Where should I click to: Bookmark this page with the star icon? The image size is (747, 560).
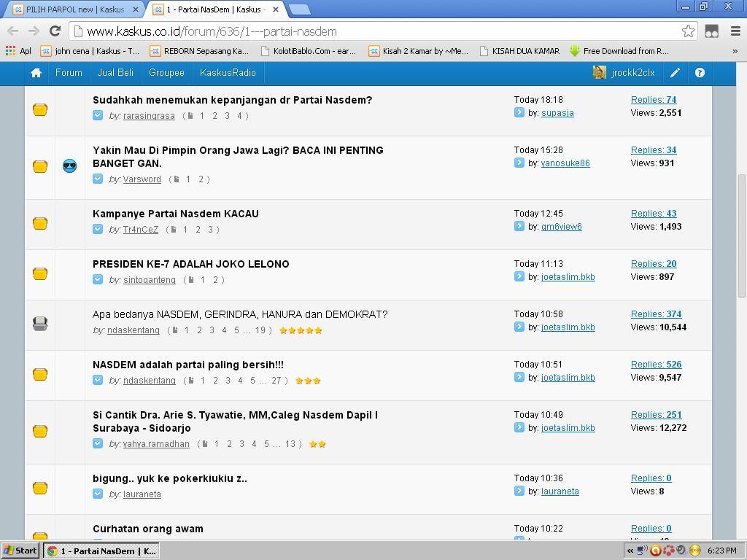[x=688, y=31]
